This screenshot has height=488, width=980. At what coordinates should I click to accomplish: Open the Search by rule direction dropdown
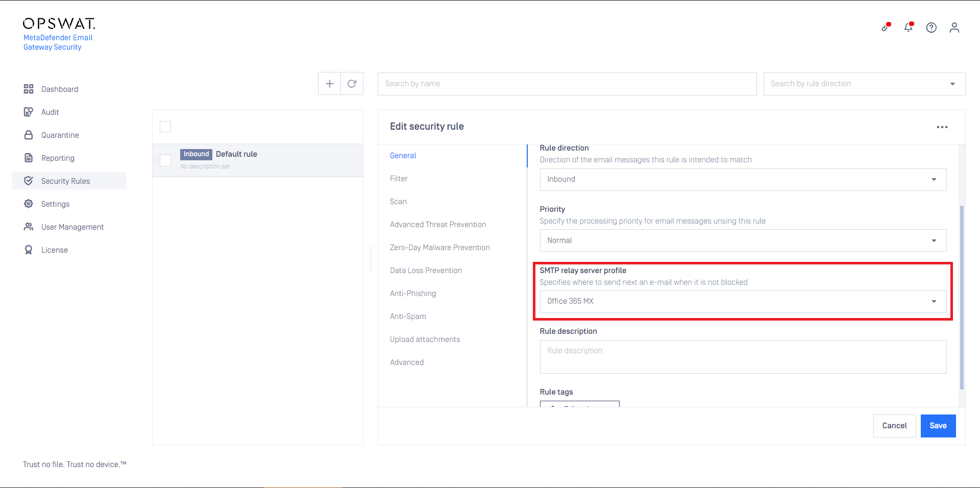tap(864, 84)
